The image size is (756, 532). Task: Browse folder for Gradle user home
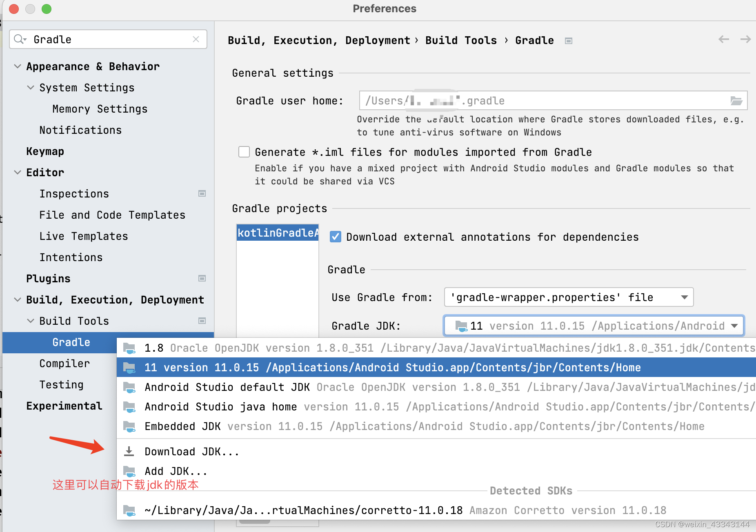pos(736,100)
